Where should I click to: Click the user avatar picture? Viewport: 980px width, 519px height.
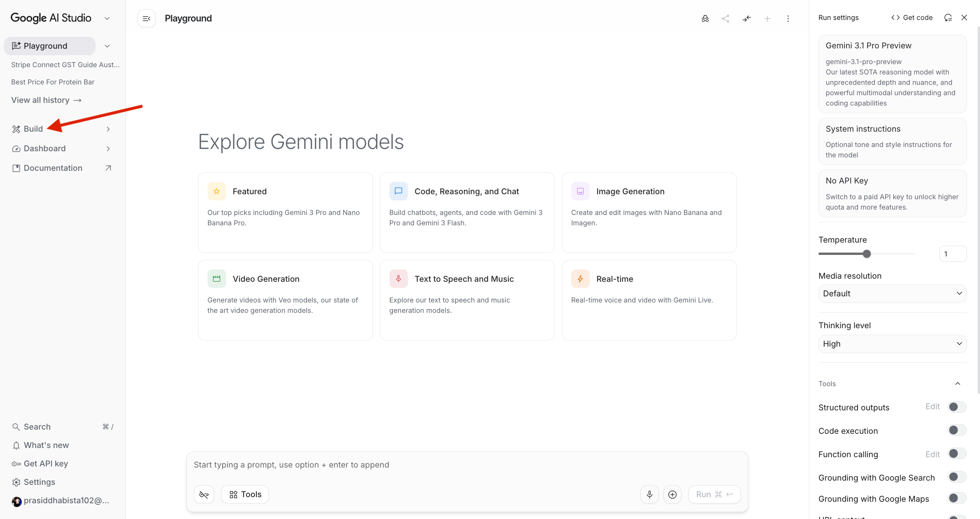[x=16, y=501]
